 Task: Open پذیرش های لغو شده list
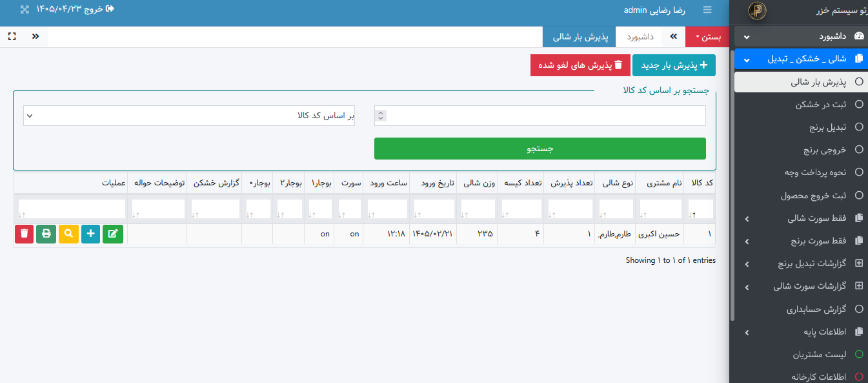580,65
